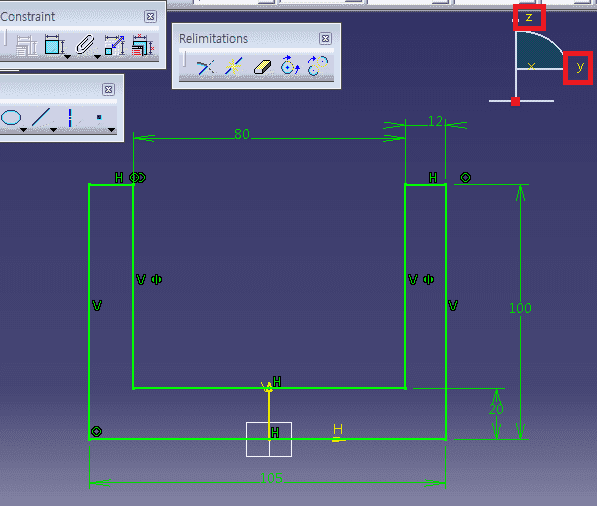Select coincidence symbol at top-right corner
This screenshot has width=597, height=506.
click(x=465, y=177)
